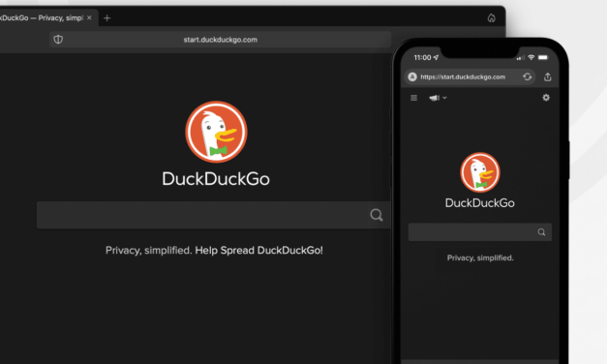Open the phone hamburger menu
This screenshot has height=364, width=607.
pyautogui.click(x=413, y=98)
